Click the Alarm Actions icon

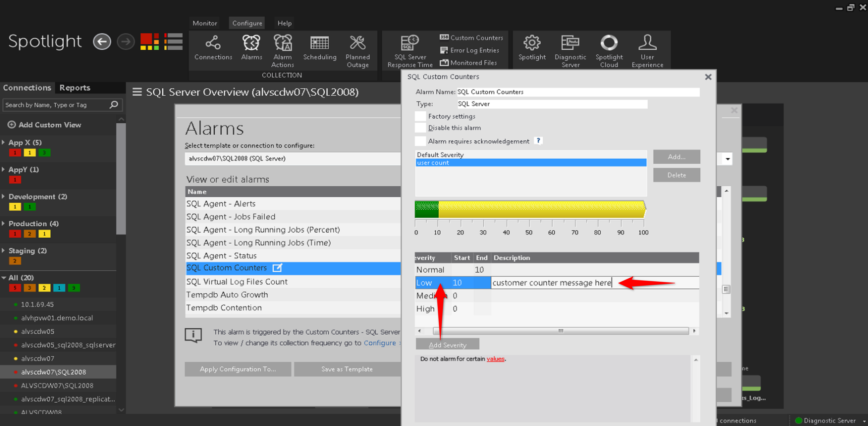click(x=282, y=43)
